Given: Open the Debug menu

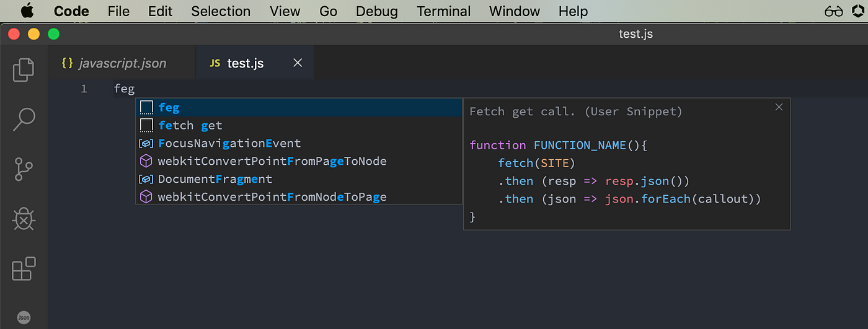Looking at the screenshot, I should [377, 11].
